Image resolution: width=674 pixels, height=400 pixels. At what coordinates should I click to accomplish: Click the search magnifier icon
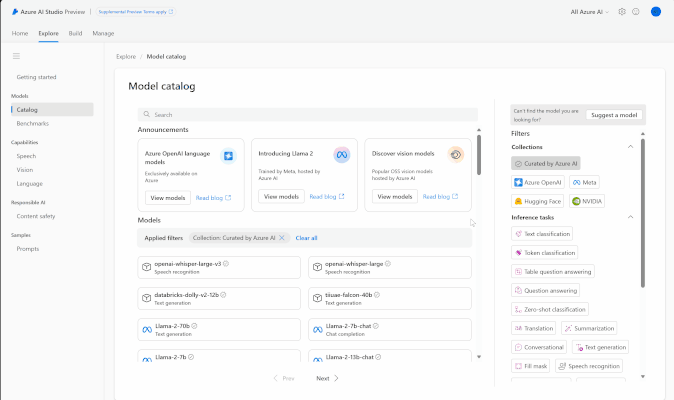pyautogui.click(x=147, y=114)
